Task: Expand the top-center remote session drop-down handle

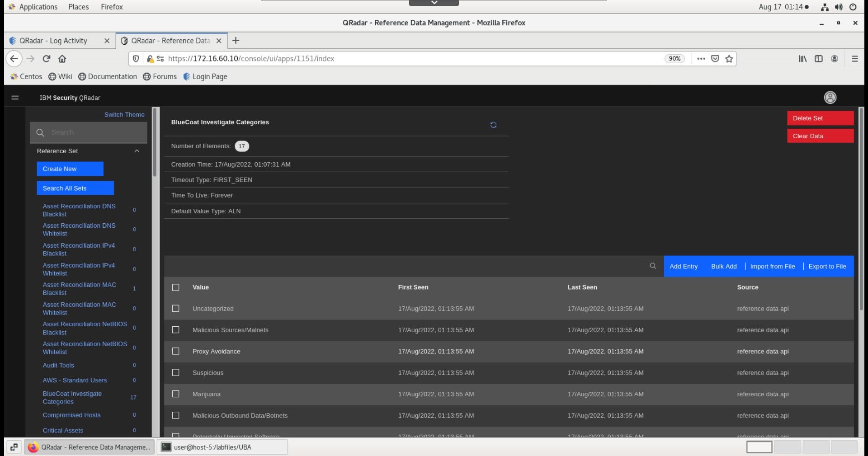Action: click(x=434, y=3)
